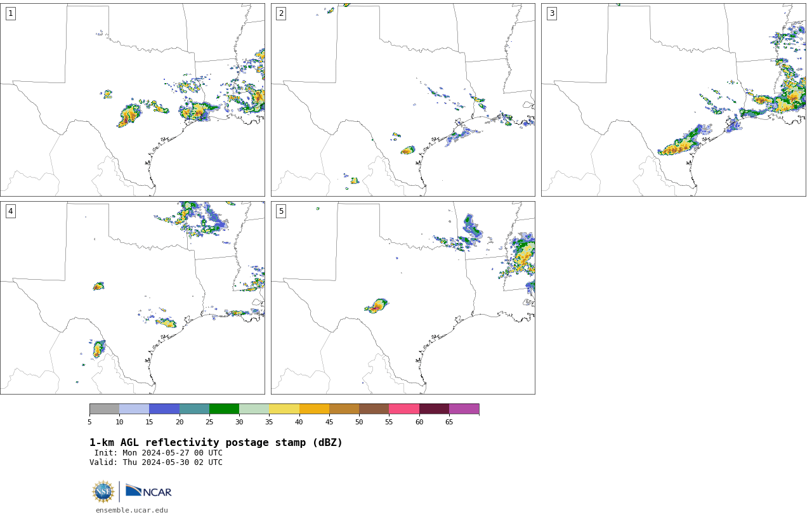Click the brown 50-55 dBZ swatch
The height and width of the screenshot is (517, 812).
374,409
